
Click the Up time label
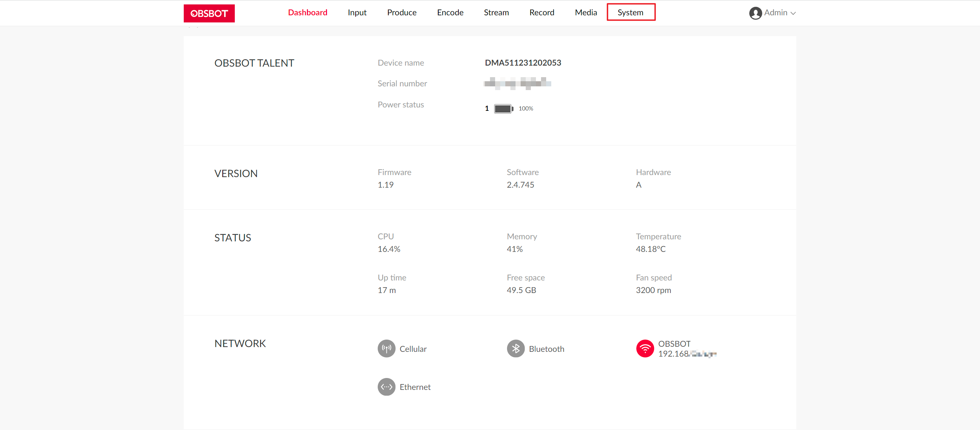click(391, 277)
